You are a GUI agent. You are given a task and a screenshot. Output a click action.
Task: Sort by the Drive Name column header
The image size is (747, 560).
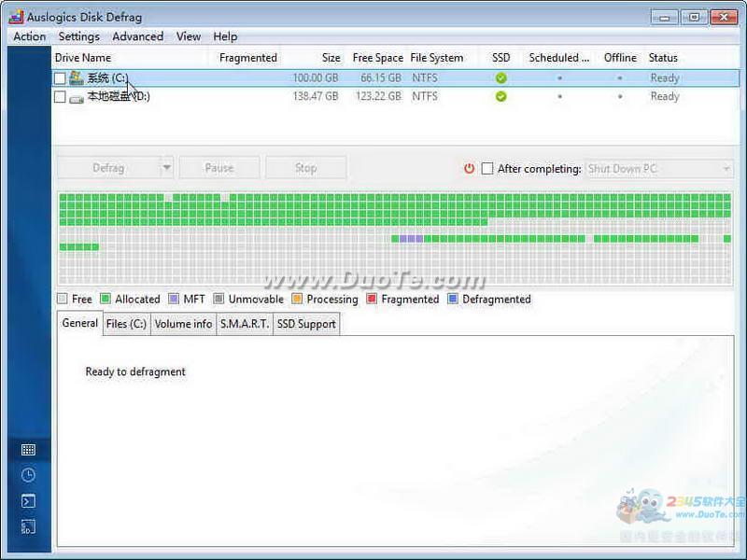pos(83,58)
